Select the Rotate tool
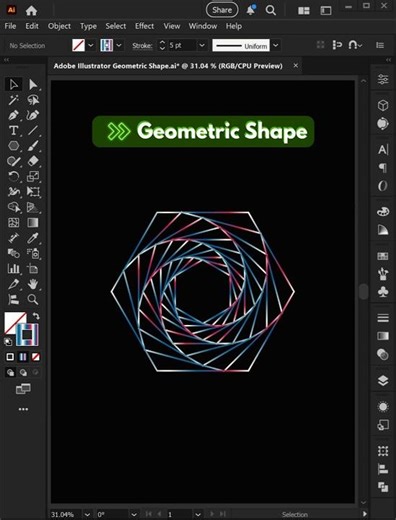Viewport: 396px width, 520px height. coord(14,176)
